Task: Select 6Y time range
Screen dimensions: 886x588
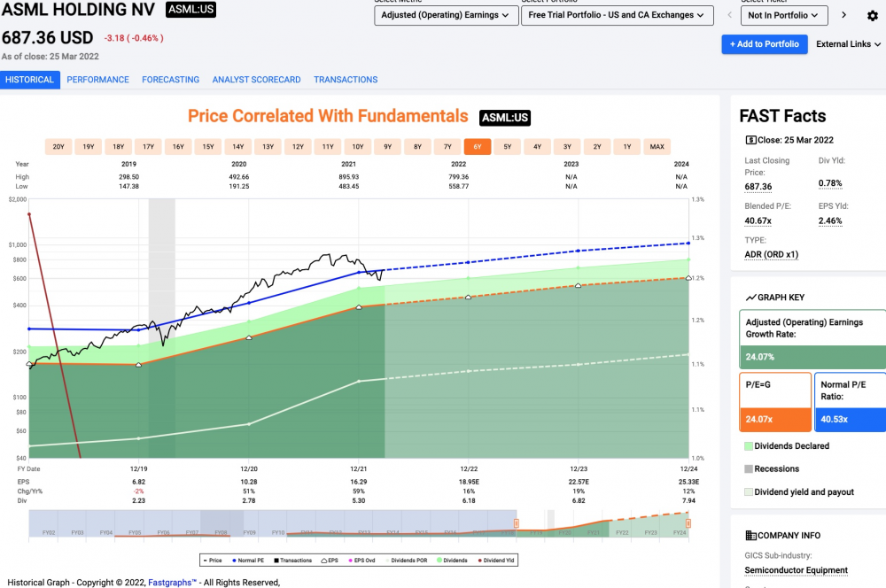Action: (x=478, y=147)
